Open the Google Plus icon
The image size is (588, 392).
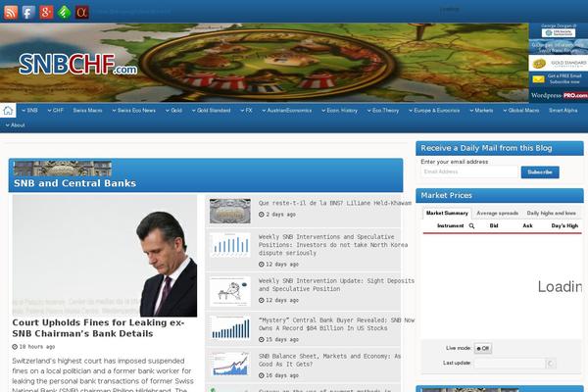(x=46, y=13)
